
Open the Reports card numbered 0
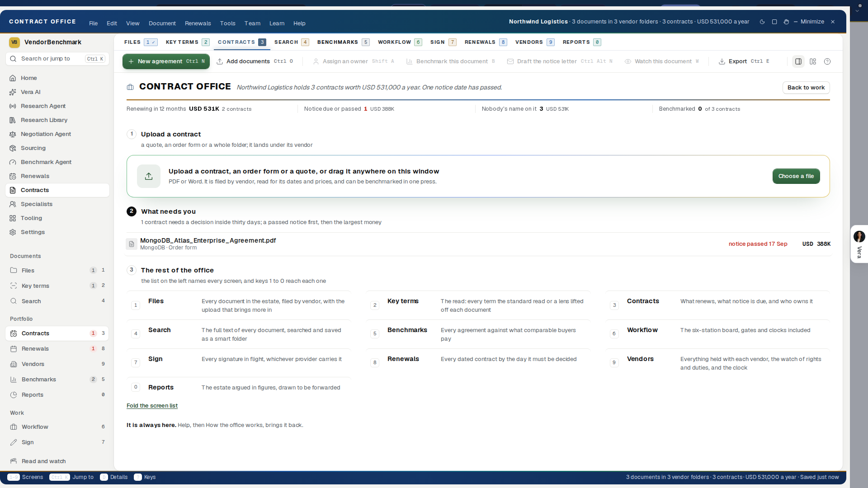click(239, 387)
